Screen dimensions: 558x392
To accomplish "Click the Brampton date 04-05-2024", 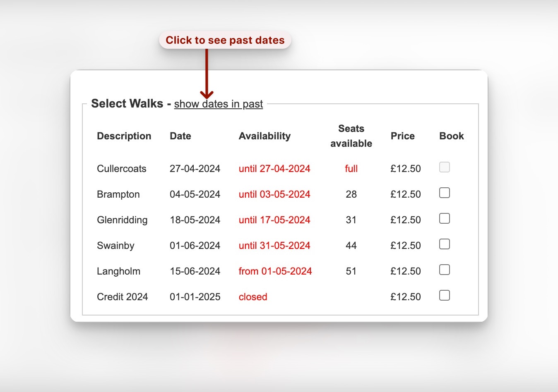I will [x=195, y=194].
